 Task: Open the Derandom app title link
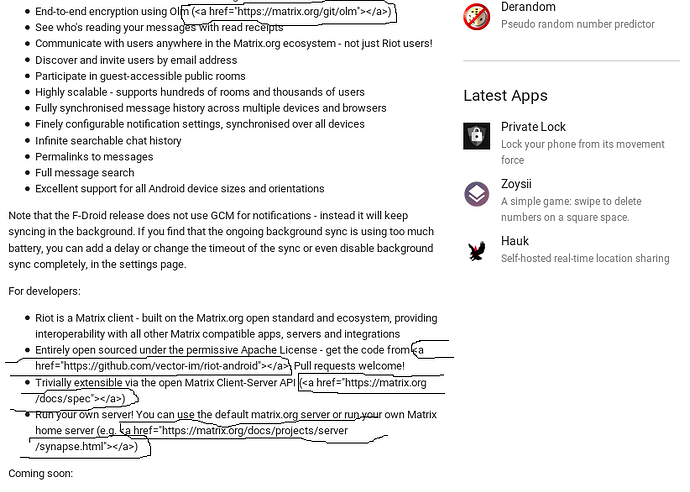pos(528,7)
